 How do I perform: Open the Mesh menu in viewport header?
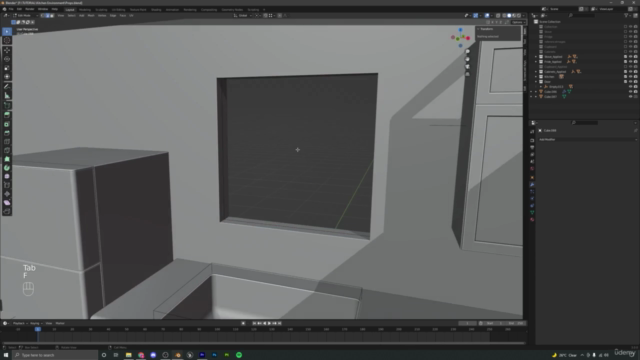tap(91, 16)
